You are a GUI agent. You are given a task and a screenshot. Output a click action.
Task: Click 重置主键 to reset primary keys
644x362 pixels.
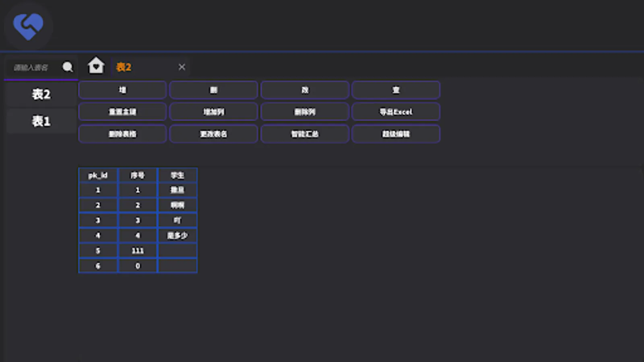point(122,112)
